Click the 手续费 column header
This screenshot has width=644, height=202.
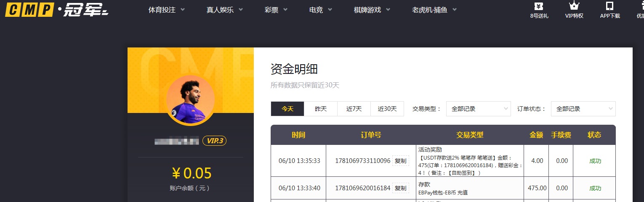pyautogui.click(x=561, y=135)
